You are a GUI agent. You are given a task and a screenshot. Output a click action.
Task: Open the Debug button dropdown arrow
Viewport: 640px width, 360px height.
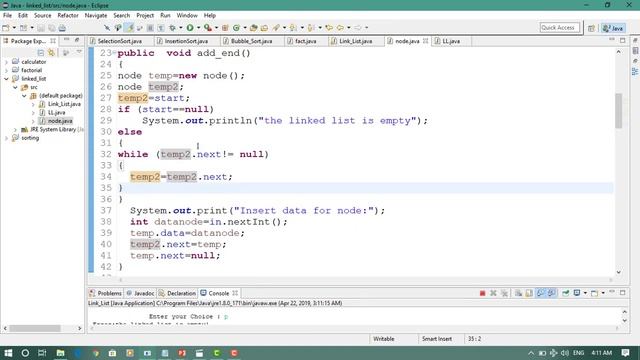(180, 28)
